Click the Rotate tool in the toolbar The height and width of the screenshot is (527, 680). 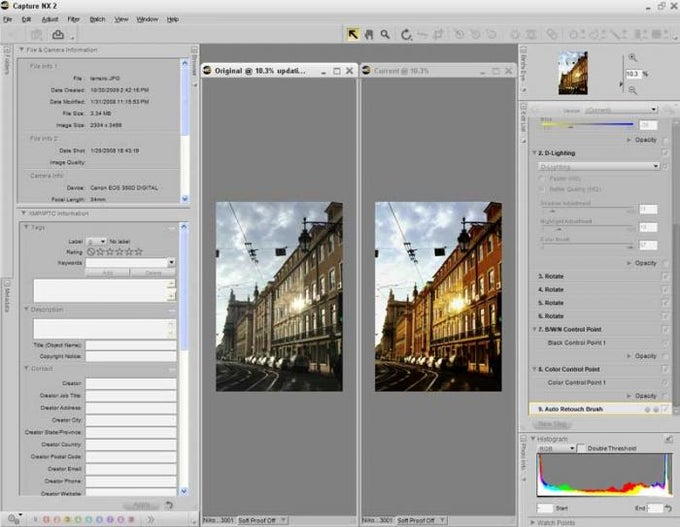pyautogui.click(x=406, y=35)
